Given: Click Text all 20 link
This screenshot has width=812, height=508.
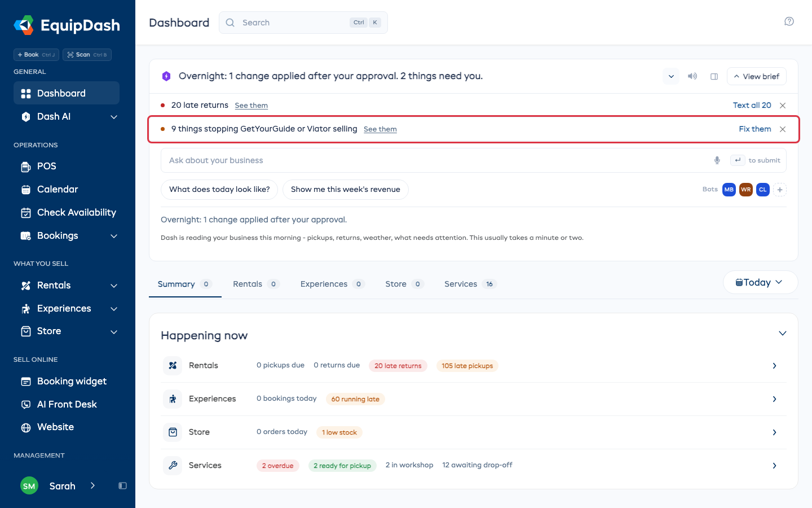Looking at the screenshot, I should [x=752, y=106].
